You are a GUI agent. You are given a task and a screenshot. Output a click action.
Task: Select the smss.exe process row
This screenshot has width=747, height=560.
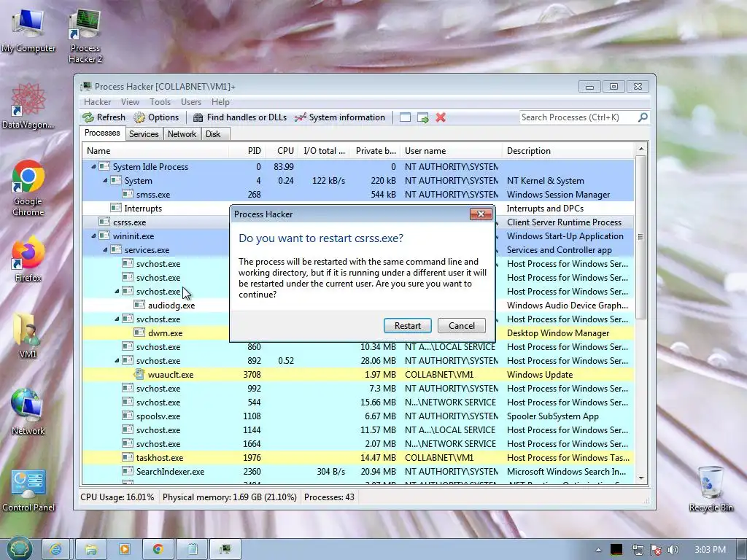[358, 194]
